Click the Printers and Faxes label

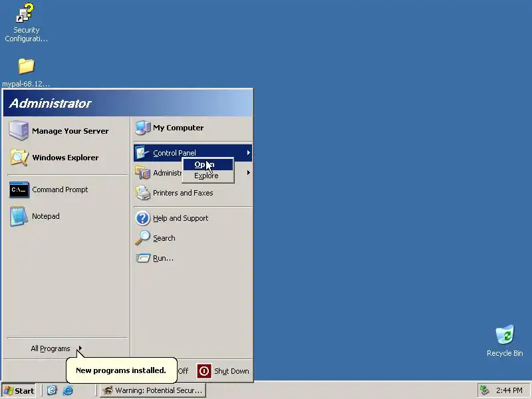tap(183, 193)
